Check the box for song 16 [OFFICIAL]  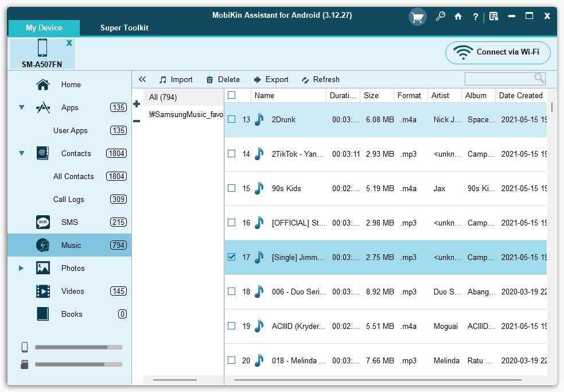pyautogui.click(x=232, y=223)
